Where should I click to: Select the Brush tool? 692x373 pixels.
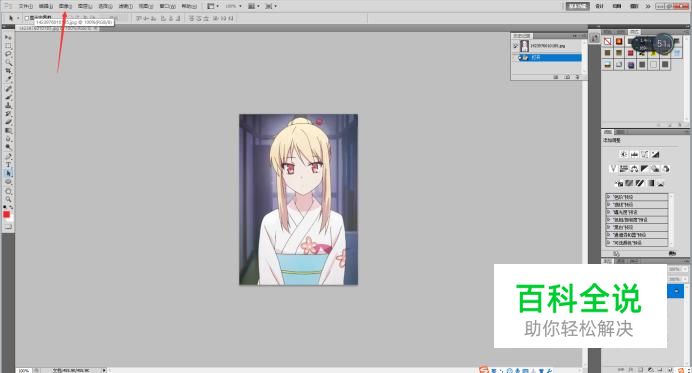click(8, 97)
